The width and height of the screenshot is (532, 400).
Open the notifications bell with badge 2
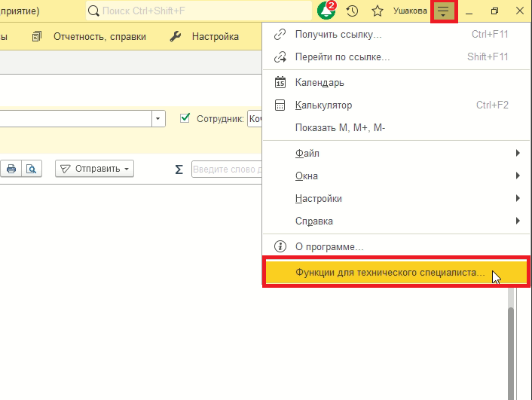326,11
